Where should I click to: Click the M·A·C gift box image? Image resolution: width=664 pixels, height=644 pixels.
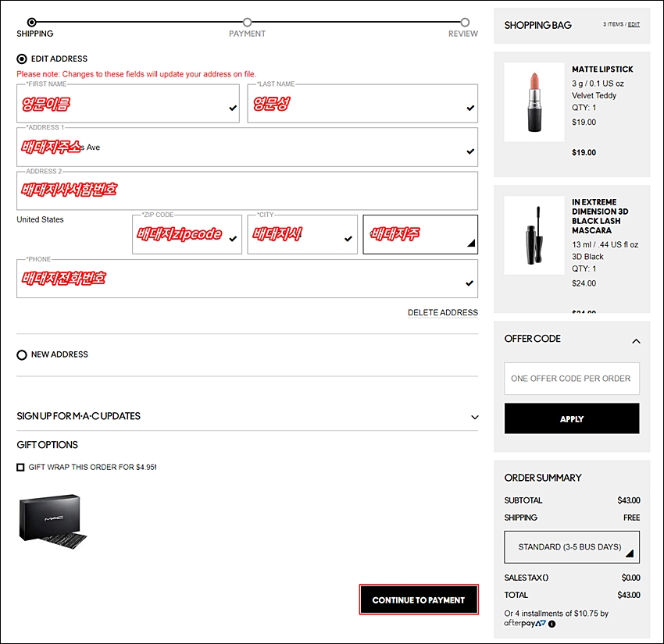tap(52, 521)
